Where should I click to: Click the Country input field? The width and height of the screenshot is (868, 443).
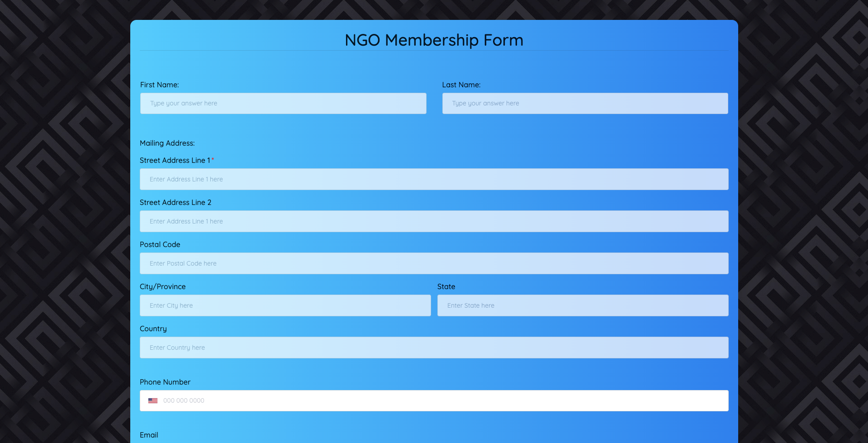[434, 347]
